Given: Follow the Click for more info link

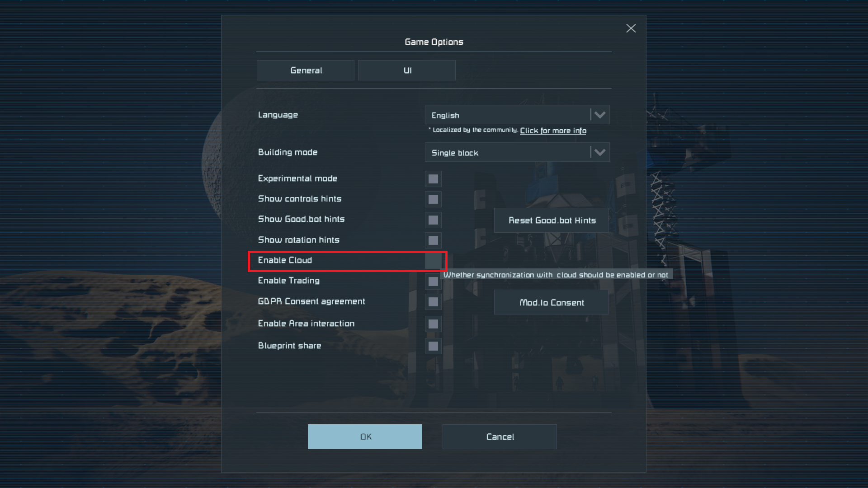Looking at the screenshot, I should click(x=553, y=131).
